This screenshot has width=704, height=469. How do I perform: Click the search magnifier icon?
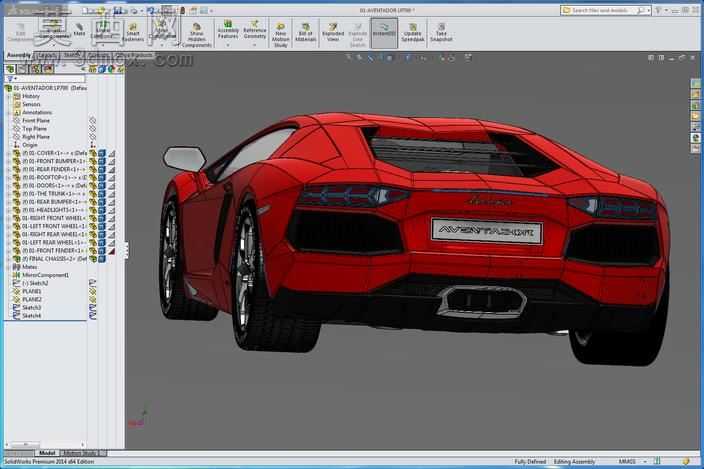click(641, 10)
